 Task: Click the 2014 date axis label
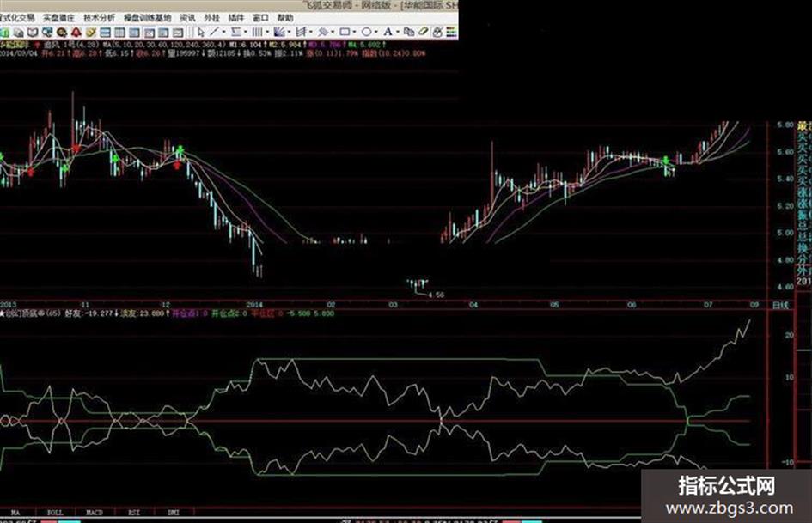(x=254, y=305)
